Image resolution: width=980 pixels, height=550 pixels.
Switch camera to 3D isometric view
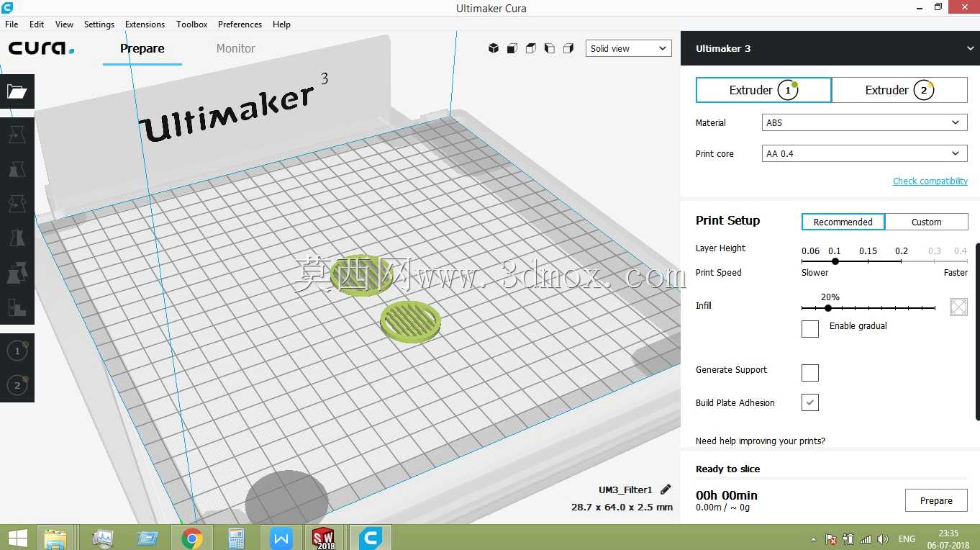(494, 48)
